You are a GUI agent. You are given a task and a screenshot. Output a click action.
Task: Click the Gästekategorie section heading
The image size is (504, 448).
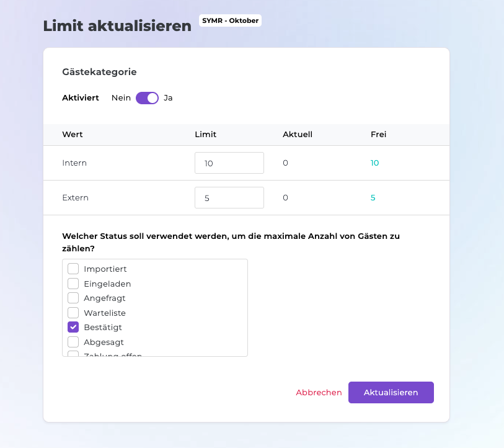click(99, 72)
